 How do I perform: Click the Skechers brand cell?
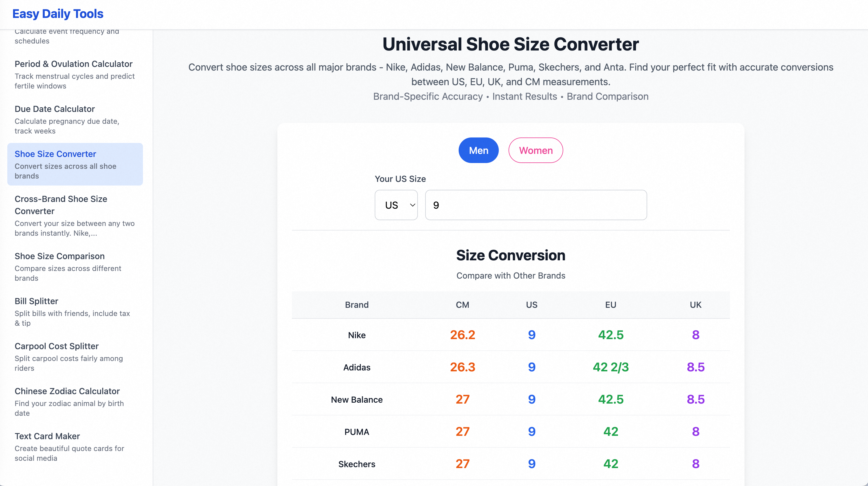[x=356, y=464]
